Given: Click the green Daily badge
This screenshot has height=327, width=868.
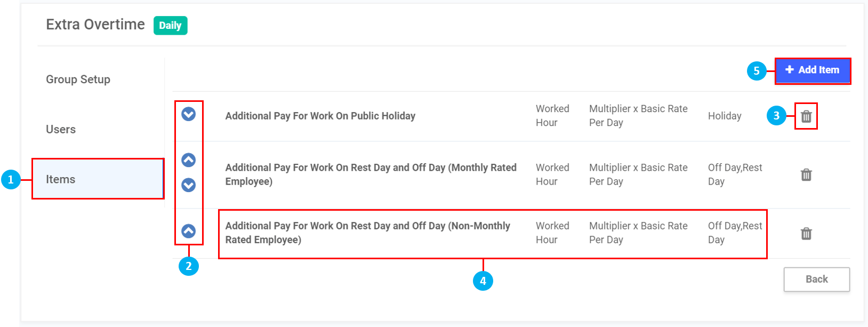Looking at the screenshot, I should tap(170, 26).
